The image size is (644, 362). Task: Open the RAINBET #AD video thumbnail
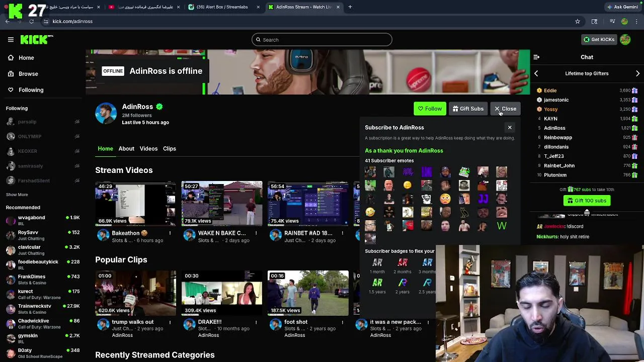[308, 204]
